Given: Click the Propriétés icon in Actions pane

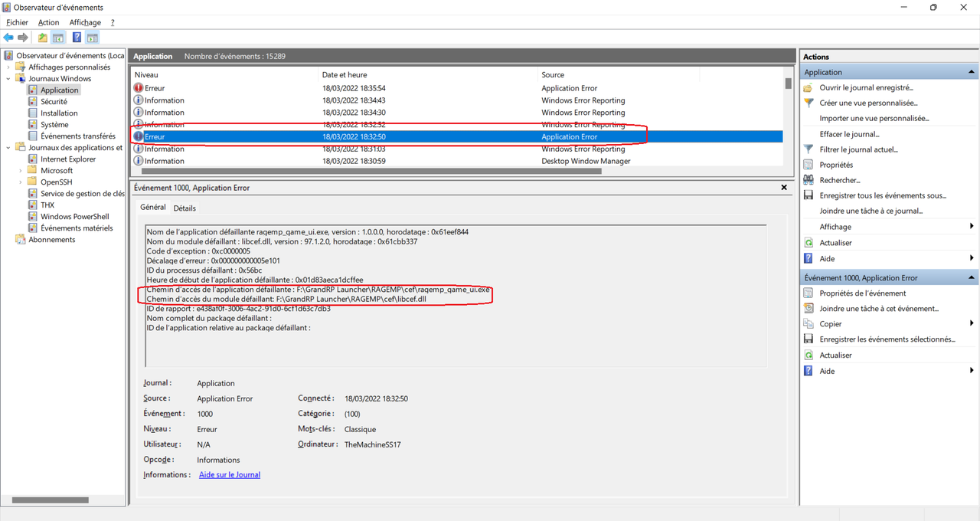Looking at the screenshot, I should coord(808,165).
